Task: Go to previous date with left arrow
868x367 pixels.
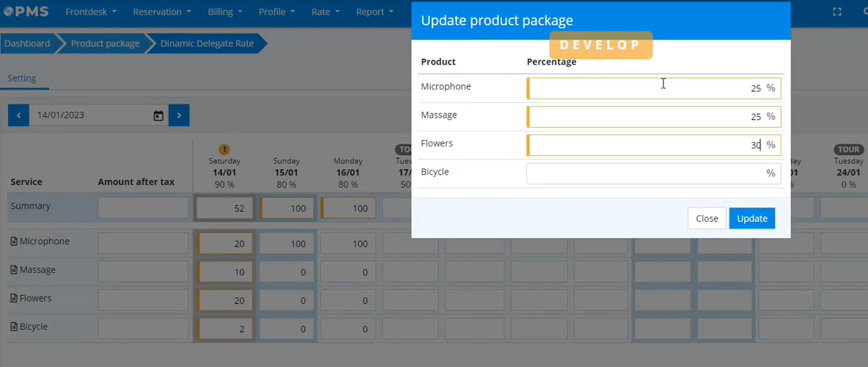Action: [18, 115]
